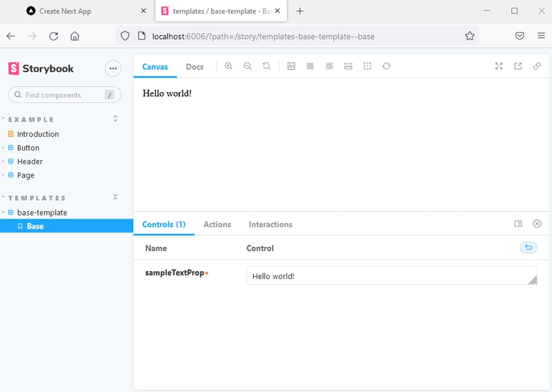Image resolution: width=552 pixels, height=392 pixels.
Task: Hide the addons panel with X icon
Action: [537, 224]
